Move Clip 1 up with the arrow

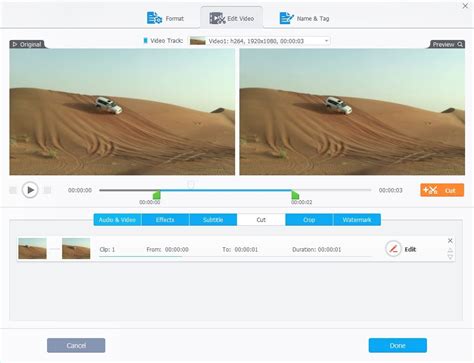tap(450, 249)
